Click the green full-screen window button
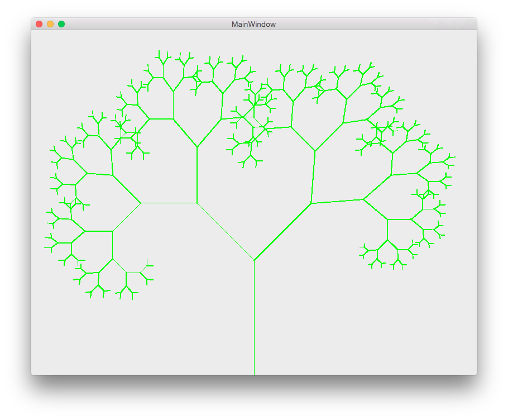Screen dimensions: 508x420 (x=61, y=24)
